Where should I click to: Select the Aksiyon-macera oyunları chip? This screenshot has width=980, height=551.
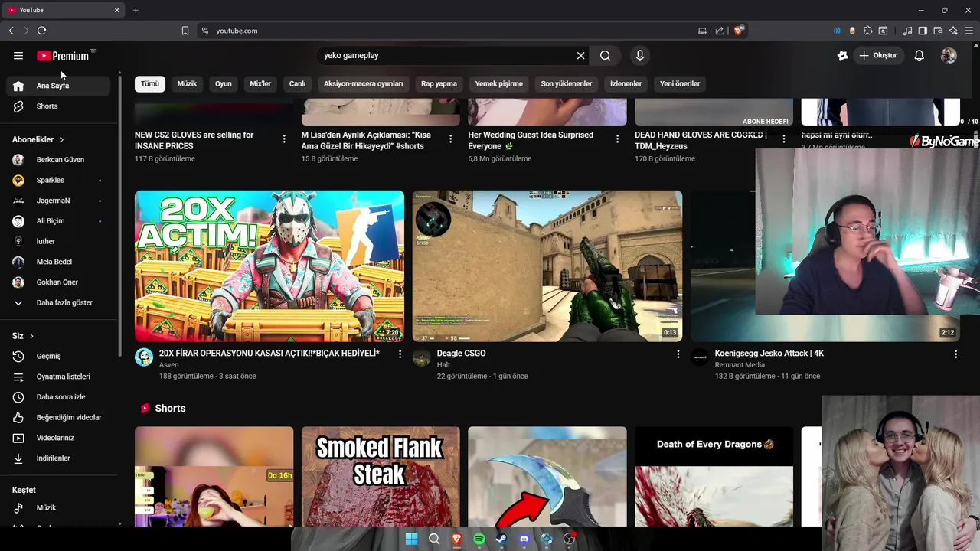(363, 83)
